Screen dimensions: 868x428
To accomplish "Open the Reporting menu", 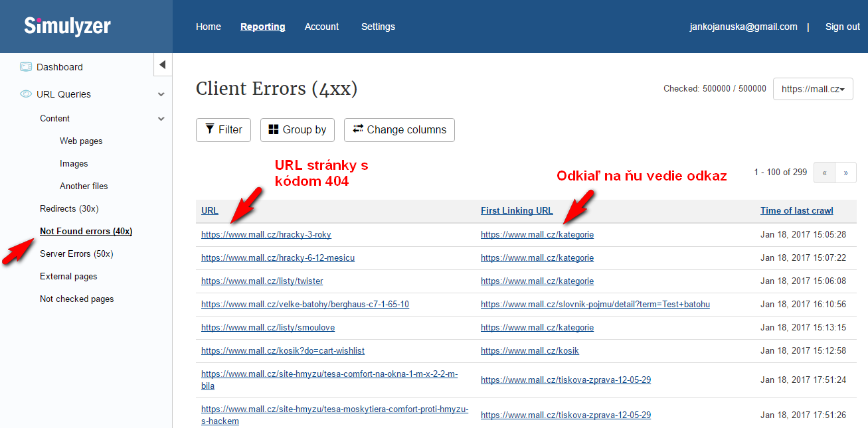I will point(263,27).
